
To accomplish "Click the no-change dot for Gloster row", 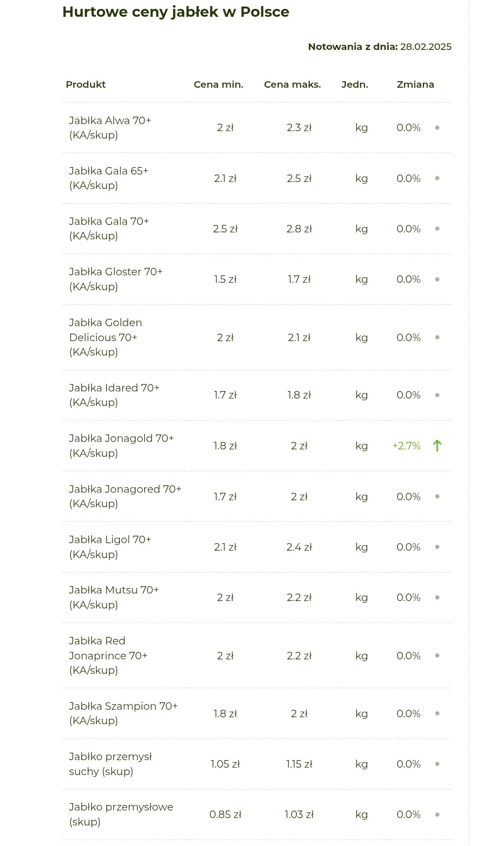I will (437, 280).
